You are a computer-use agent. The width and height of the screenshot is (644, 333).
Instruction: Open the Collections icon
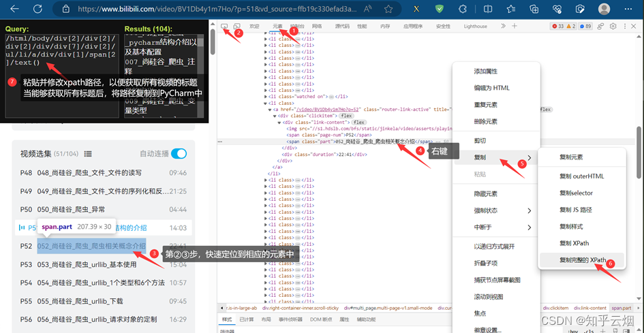(534, 9)
